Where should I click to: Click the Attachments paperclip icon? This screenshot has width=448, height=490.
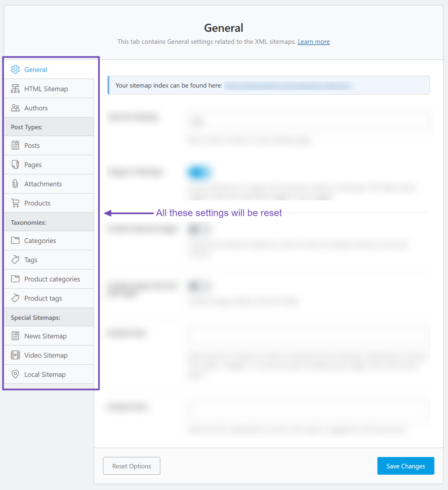tap(15, 184)
